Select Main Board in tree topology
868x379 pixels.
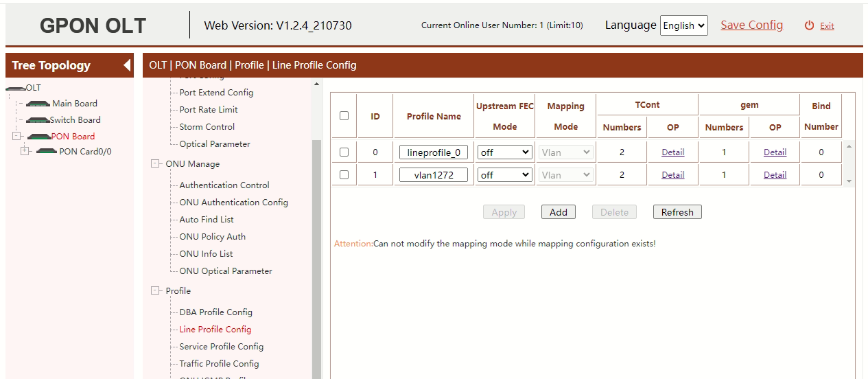tap(75, 104)
